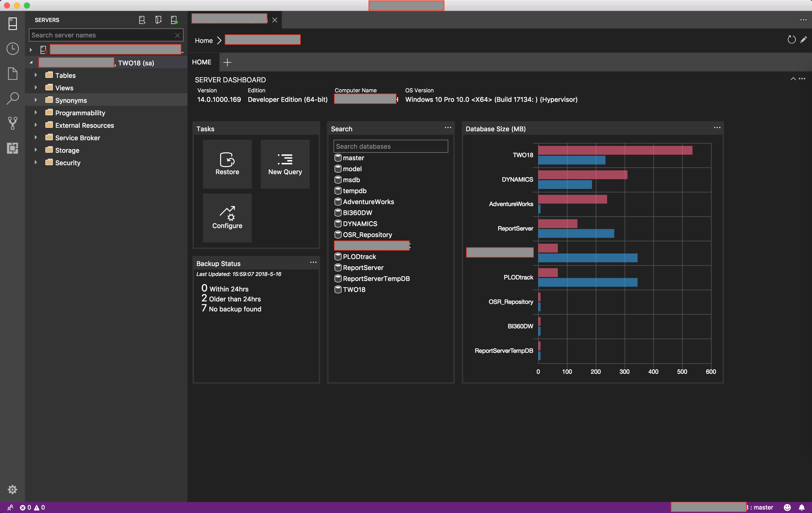Viewport: 812px width, 513px height.
Task: Click the New Connection server icon
Action: click(142, 20)
